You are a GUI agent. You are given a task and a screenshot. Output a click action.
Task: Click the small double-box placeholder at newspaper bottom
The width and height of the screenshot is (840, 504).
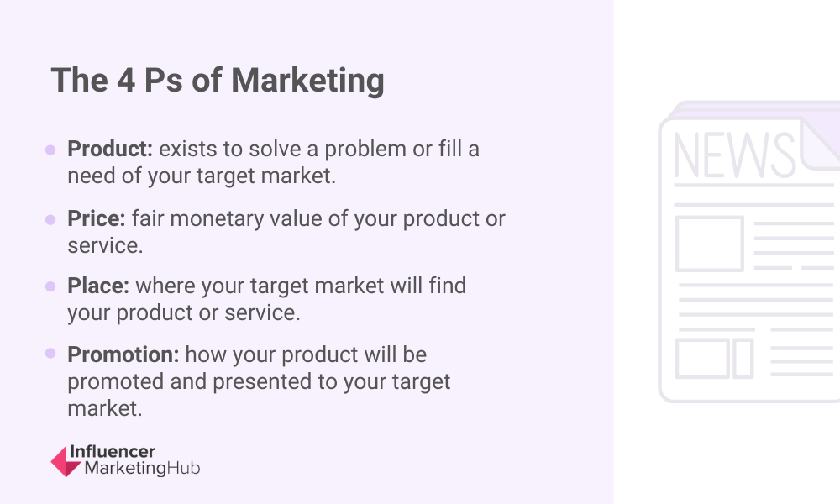714,359
